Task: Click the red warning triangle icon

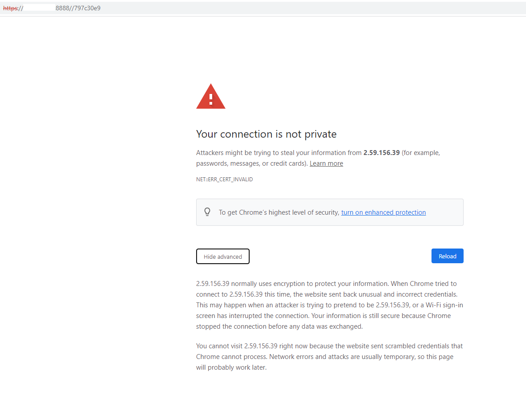Action: [211, 97]
